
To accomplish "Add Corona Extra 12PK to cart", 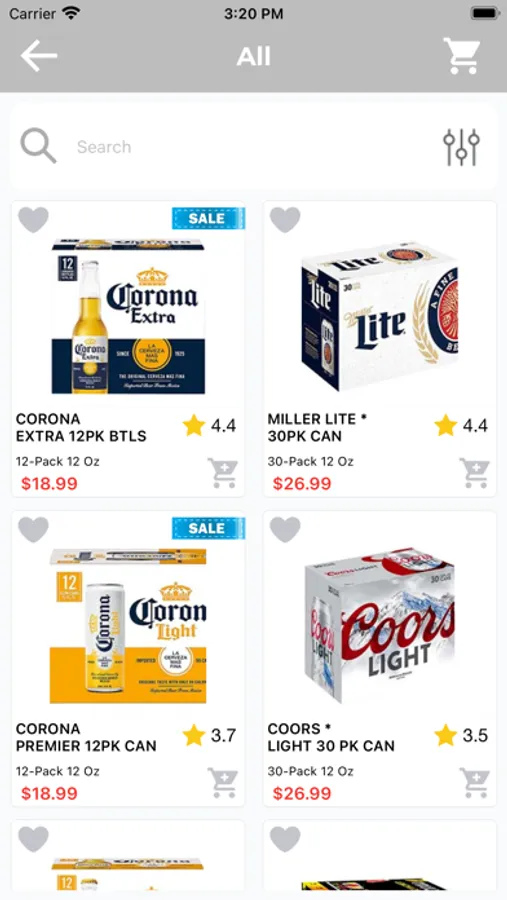I will click(223, 473).
